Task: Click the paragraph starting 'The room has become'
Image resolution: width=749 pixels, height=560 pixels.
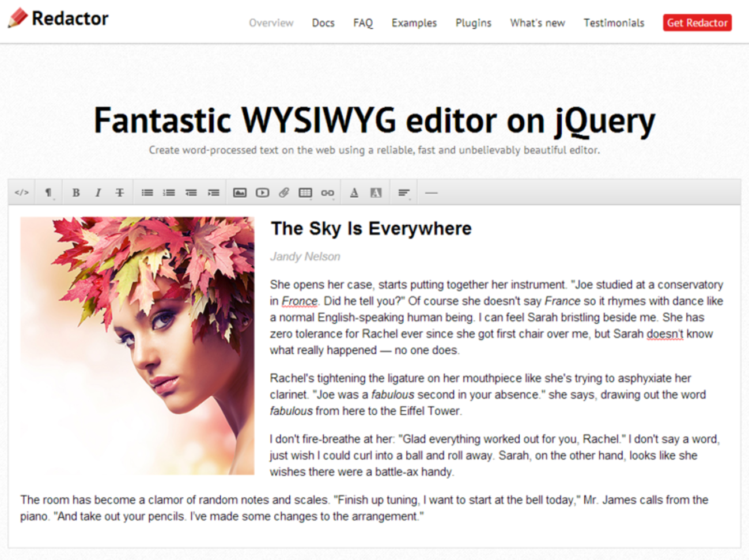Action: (364, 508)
